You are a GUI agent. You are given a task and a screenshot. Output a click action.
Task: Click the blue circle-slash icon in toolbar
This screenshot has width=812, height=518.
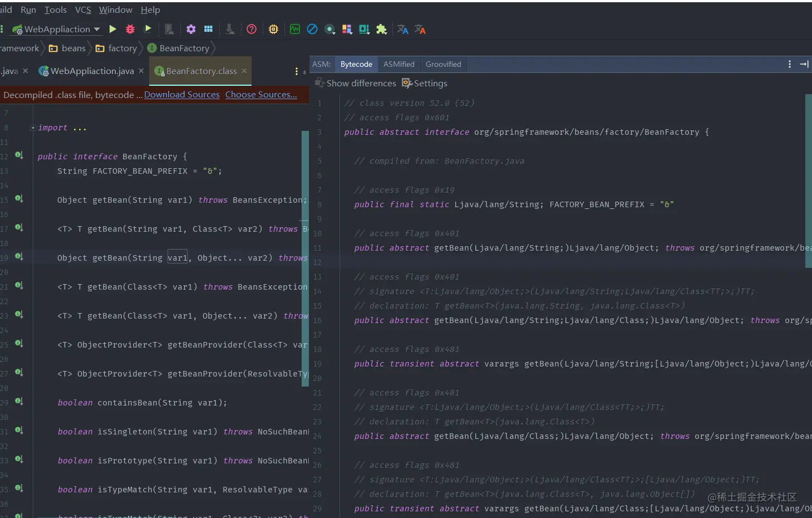click(x=312, y=29)
